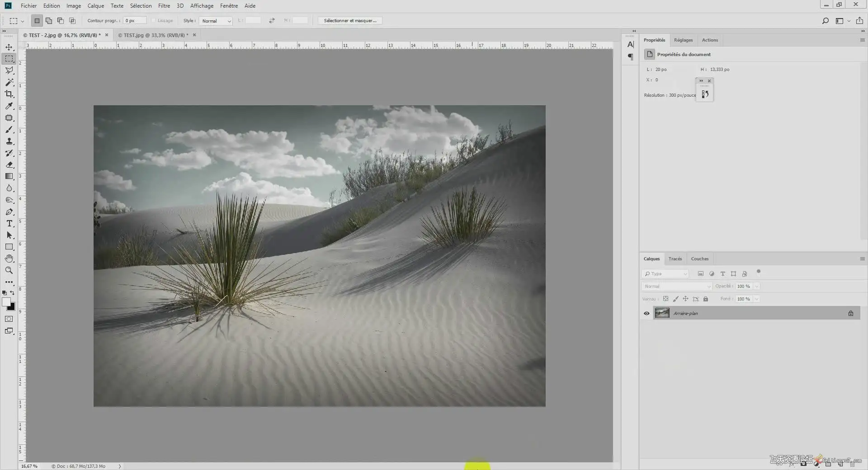Click the foreground color swatch
This screenshot has height=470, width=868.
click(x=6, y=302)
